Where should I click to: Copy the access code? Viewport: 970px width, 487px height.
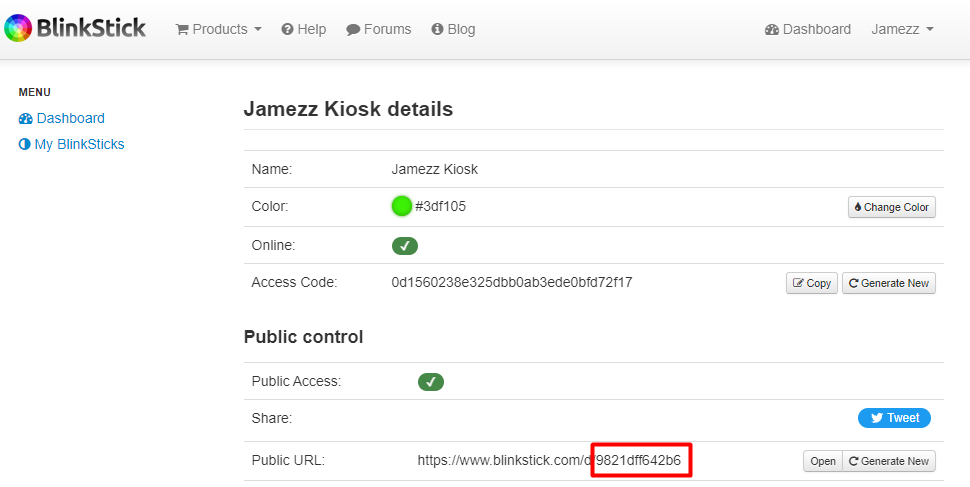tap(812, 283)
